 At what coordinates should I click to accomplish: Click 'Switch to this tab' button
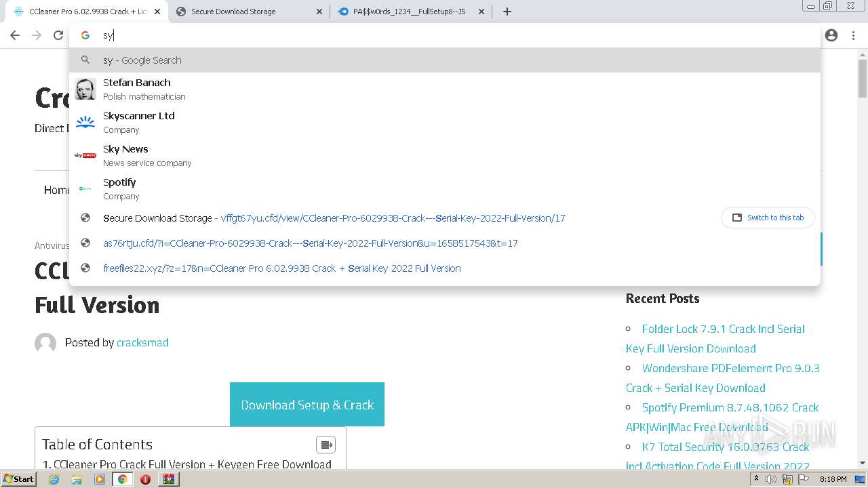coord(768,218)
